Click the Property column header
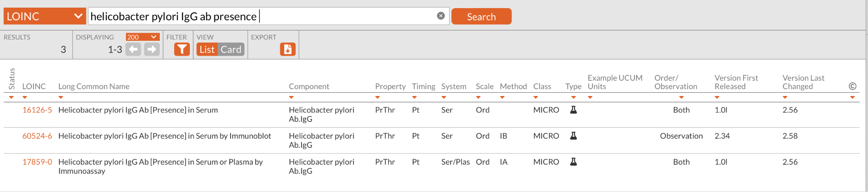868x192 pixels. pos(390,86)
